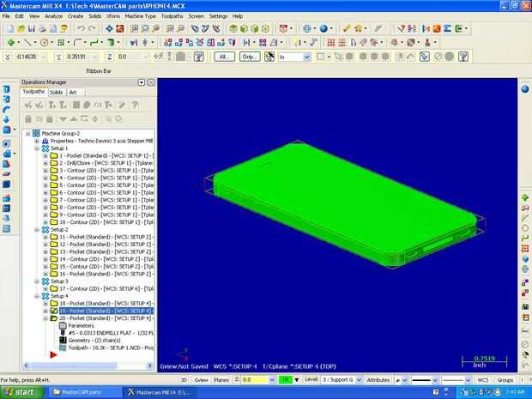532x399 pixels.
Task: Open the Xform menu
Action: (113, 16)
